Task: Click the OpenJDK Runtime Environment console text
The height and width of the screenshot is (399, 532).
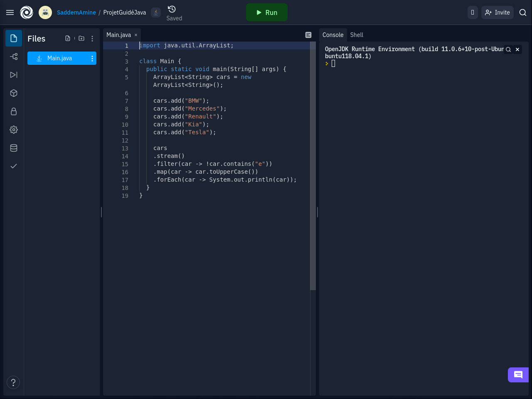Action: click(x=414, y=52)
